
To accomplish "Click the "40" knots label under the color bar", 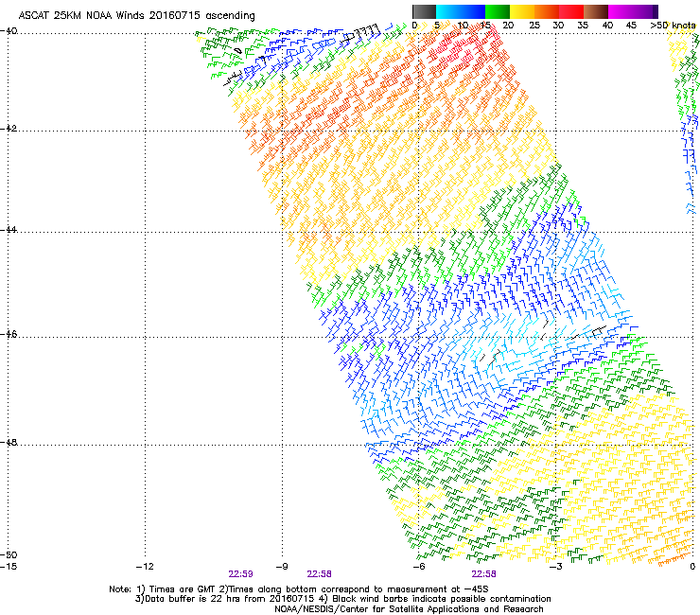I will click(607, 26).
